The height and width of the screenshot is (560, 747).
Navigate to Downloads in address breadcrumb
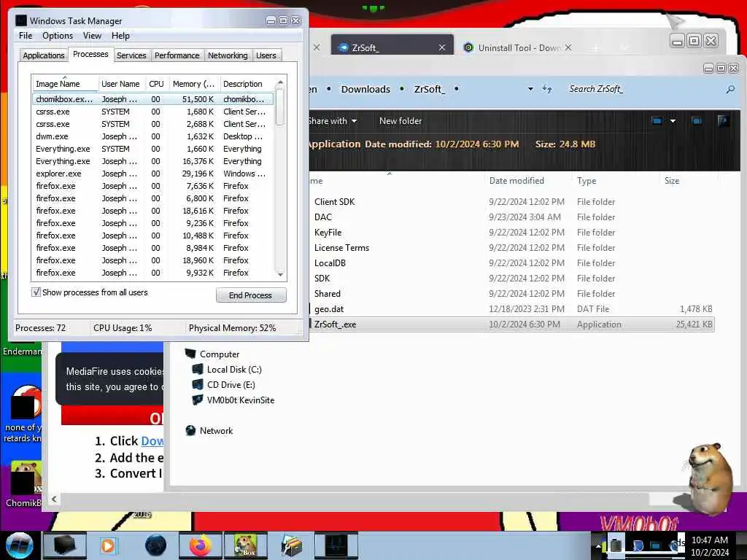tap(365, 89)
